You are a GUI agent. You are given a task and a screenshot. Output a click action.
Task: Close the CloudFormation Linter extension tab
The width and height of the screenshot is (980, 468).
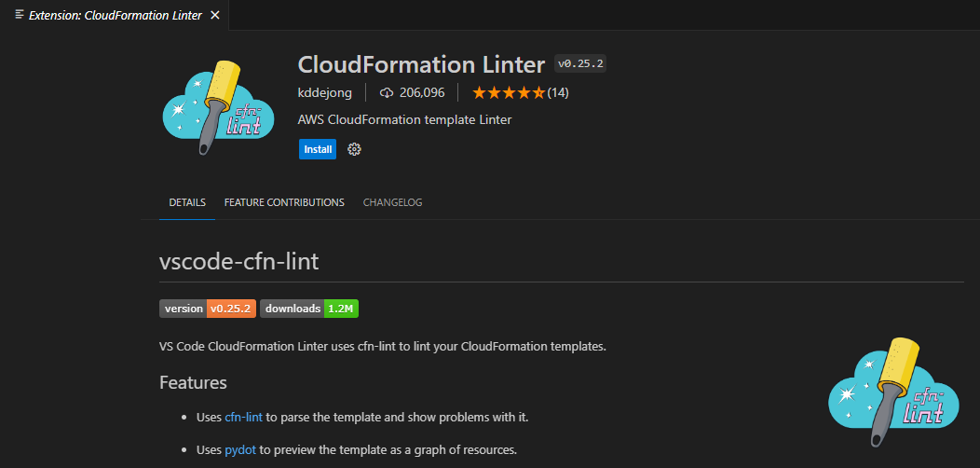click(x=215, y=15)
